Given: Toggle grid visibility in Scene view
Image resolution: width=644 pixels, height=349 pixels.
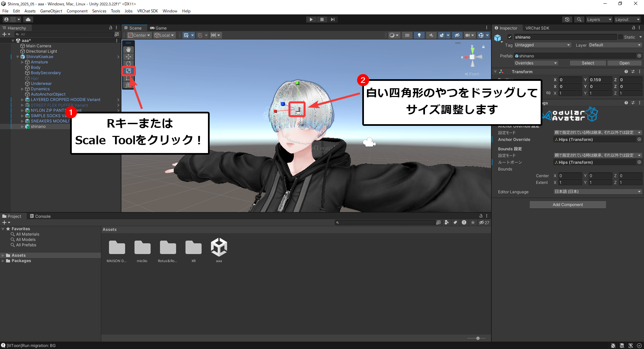Looking at the screenshot, I should click(x=186, y=35).
